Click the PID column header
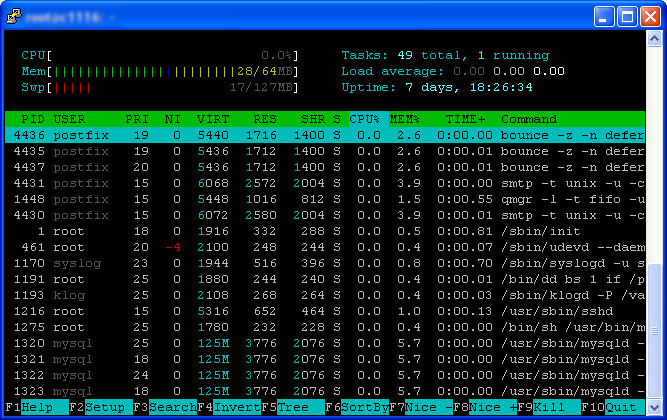The image size is (667, 420). (x=33, y=119)
